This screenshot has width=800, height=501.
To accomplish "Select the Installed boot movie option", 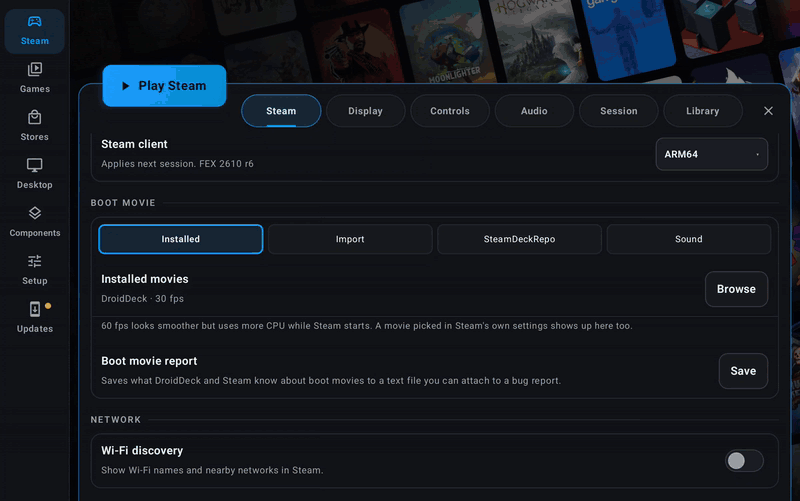I will pos(181,239).
